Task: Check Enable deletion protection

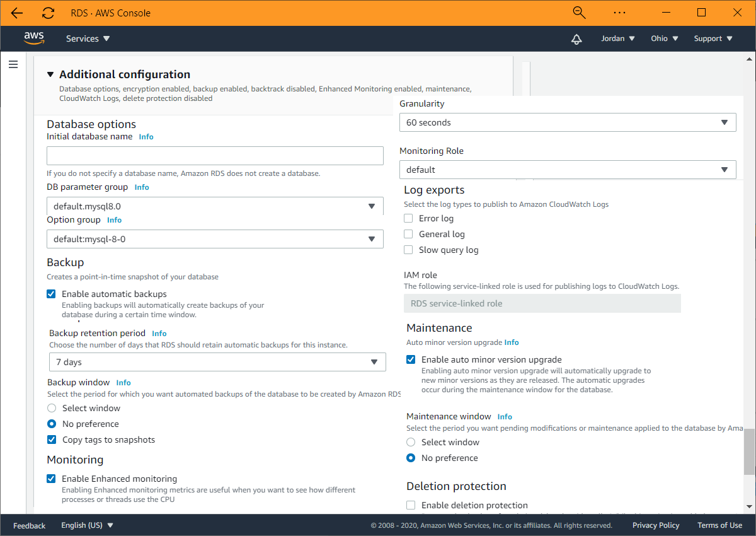Action: [x=411, y=505]
